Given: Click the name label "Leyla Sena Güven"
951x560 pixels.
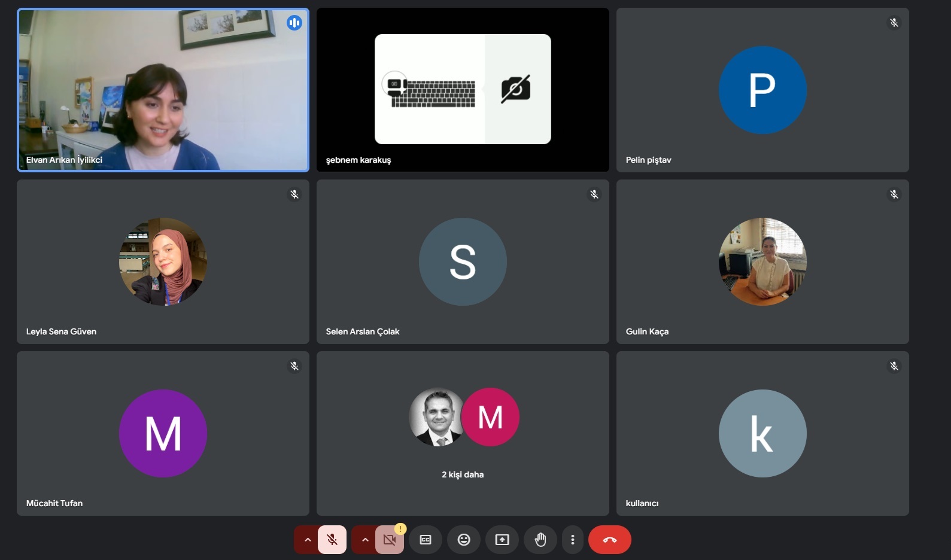Looking at the screenshot, I should 61,331.
